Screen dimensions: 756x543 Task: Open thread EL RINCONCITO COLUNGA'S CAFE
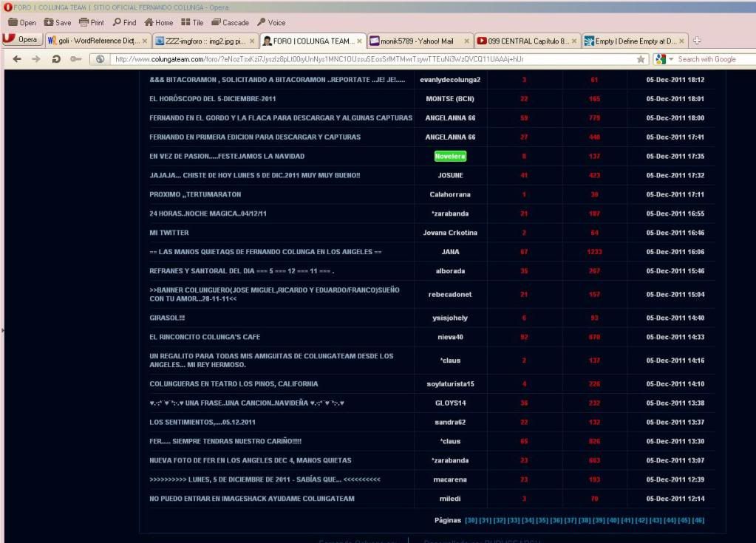[x=202, y=337]
